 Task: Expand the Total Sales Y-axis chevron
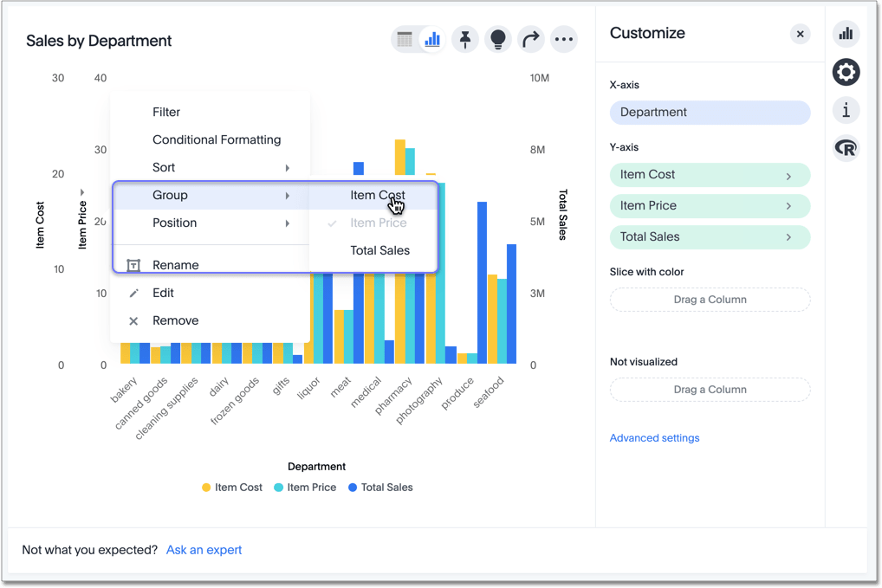tap(788, 237)
